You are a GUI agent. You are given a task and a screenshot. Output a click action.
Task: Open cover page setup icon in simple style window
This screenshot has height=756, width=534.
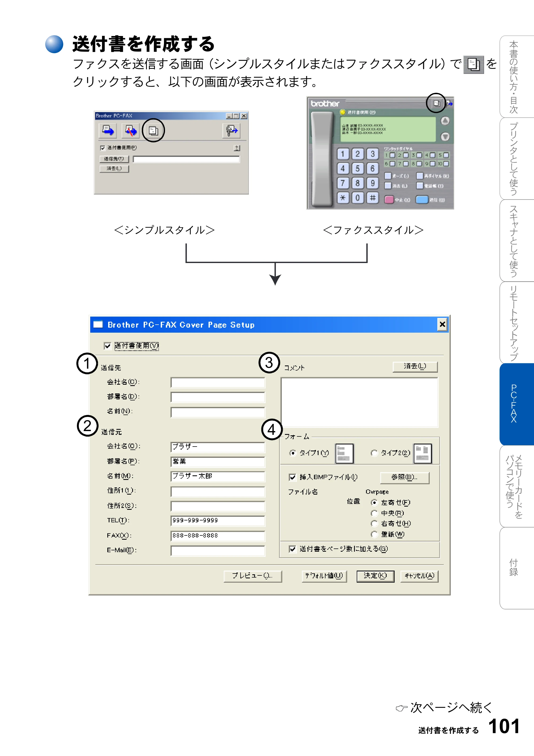[153, 131]
